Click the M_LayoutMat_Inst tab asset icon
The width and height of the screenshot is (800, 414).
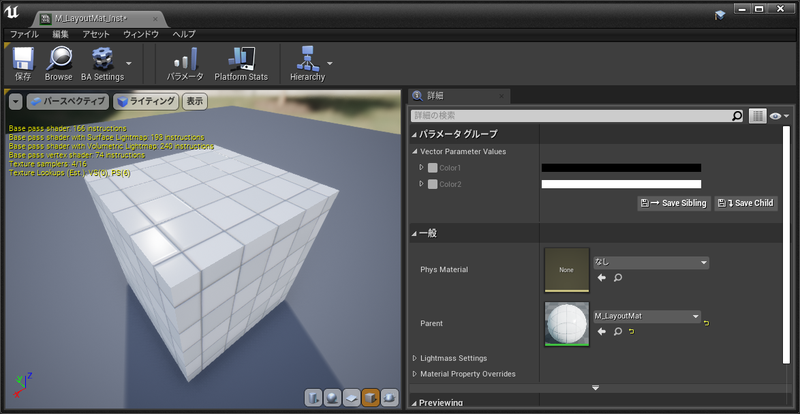point(46,19)
